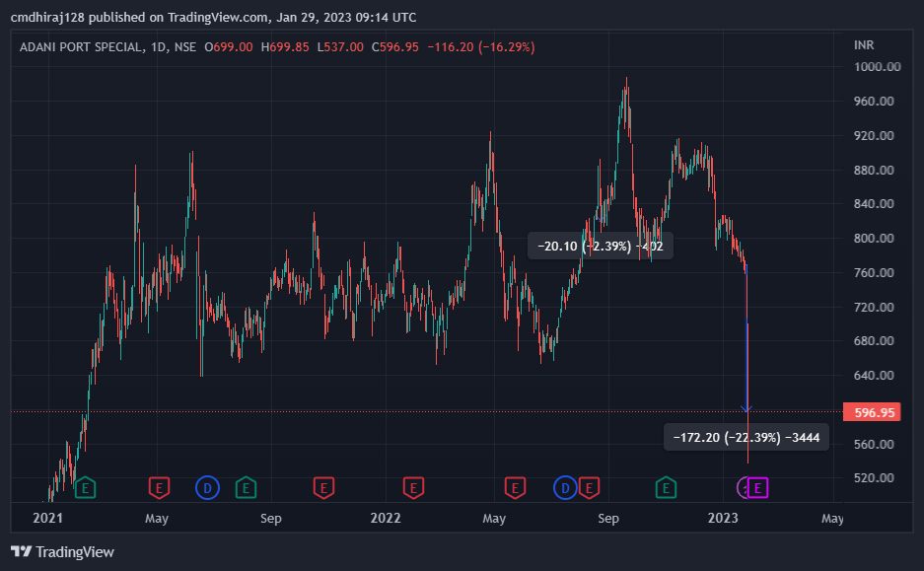Click the 2023 time axis label

point(723,518)
